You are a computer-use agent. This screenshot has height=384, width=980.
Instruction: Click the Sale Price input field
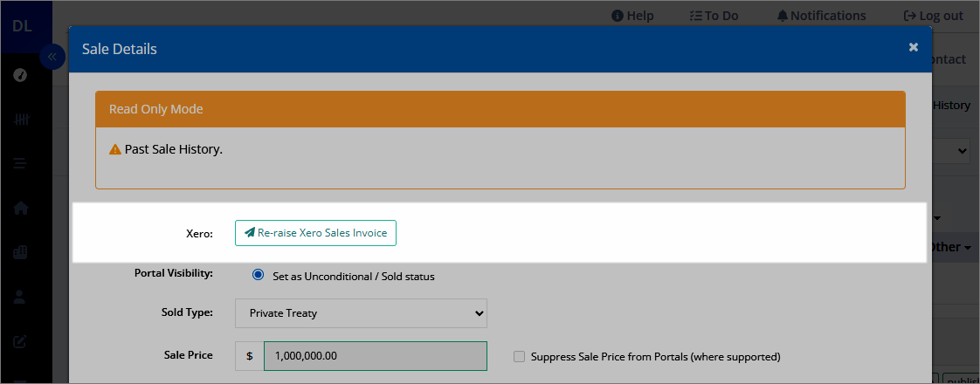pos(375,356)
